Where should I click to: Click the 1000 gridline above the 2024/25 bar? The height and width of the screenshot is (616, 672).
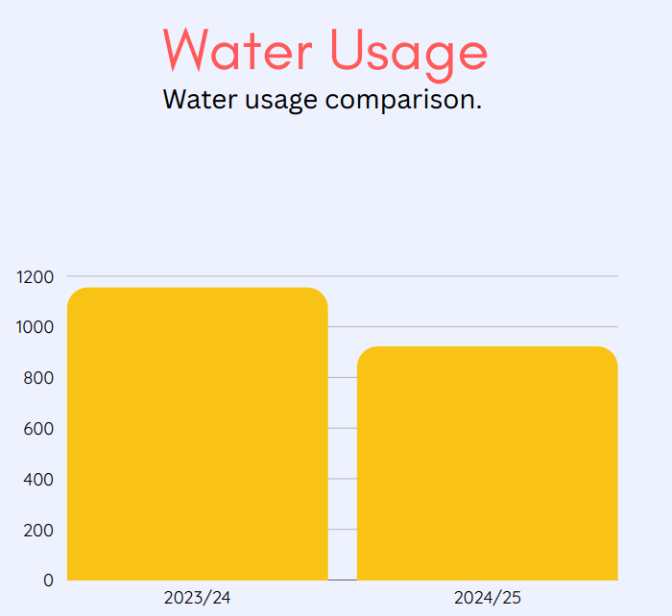pos(480,327)
